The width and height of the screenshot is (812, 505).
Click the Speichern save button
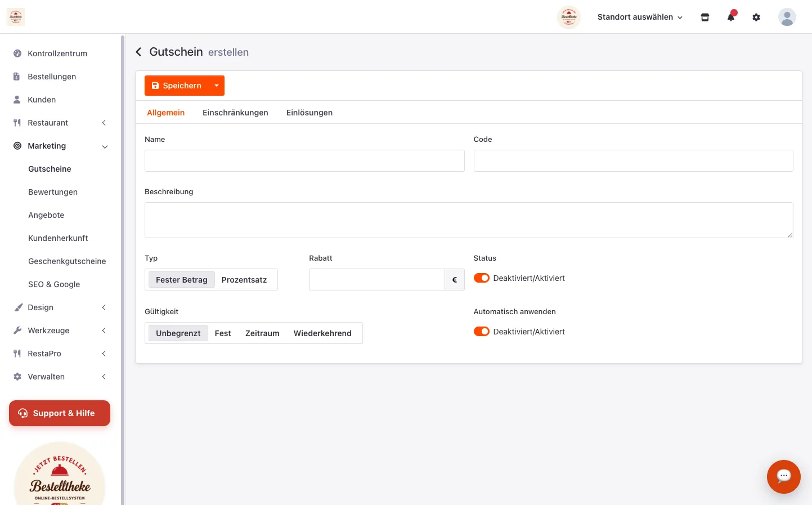(177, 86)
